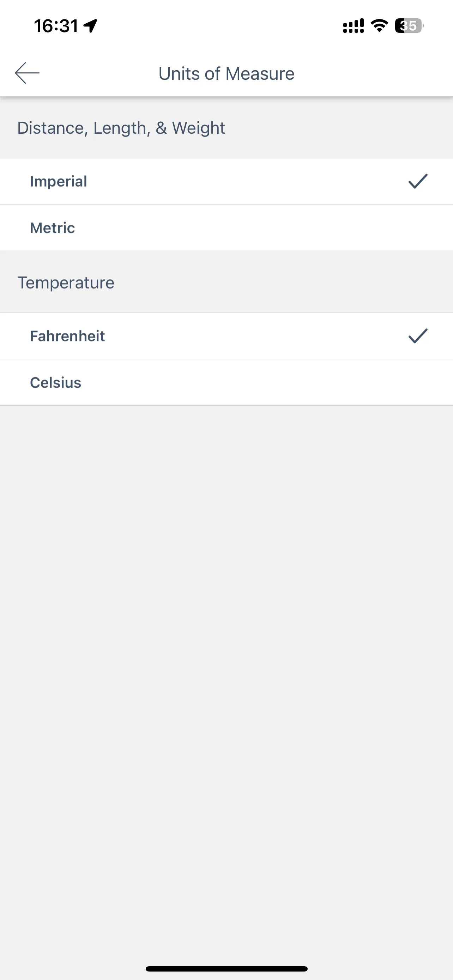
Task: Choose Celsius for temperature
Action: coord(226,382)
